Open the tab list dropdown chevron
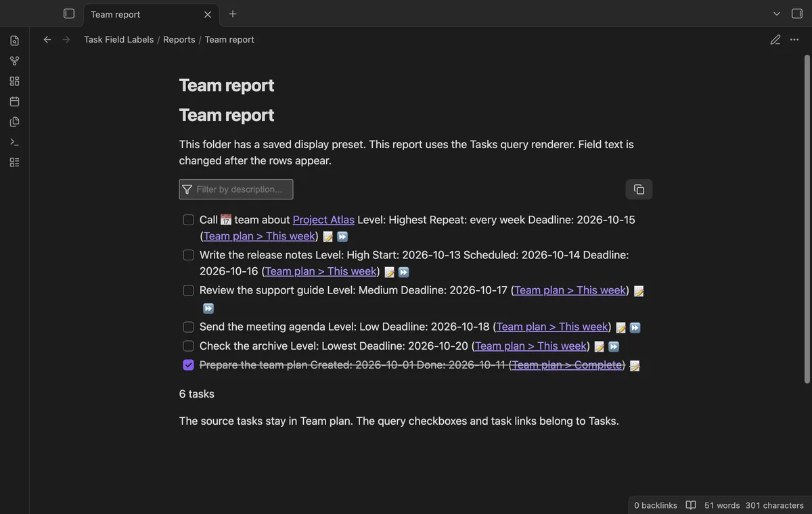This screenshot has height=514, width=812. pos(777,14)
